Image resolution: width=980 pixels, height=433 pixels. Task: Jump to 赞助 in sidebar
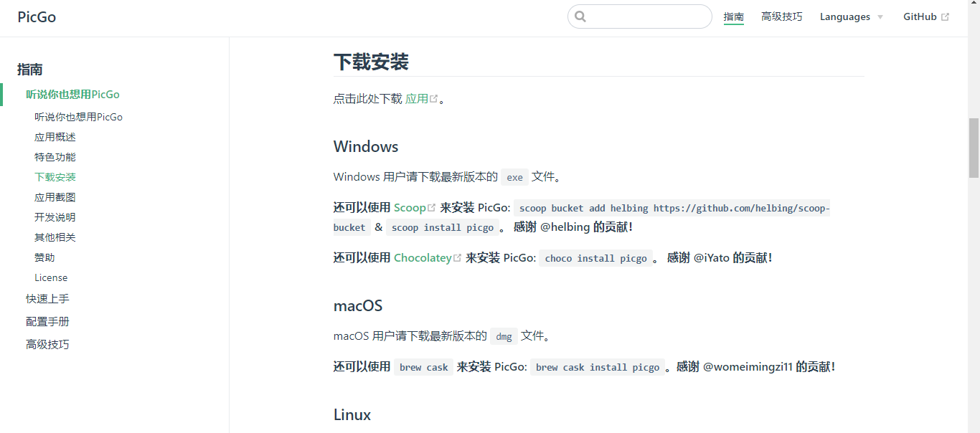(44, 257)
